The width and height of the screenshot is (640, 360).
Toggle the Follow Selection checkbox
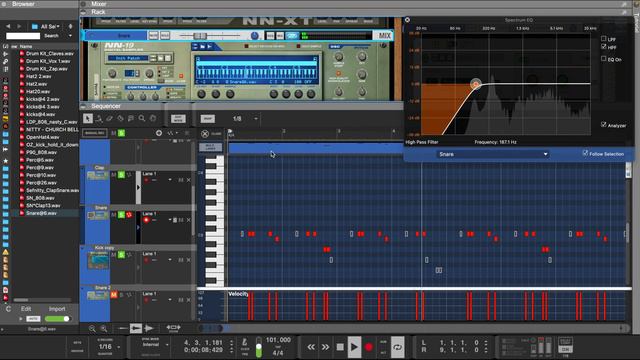(585, 153)
